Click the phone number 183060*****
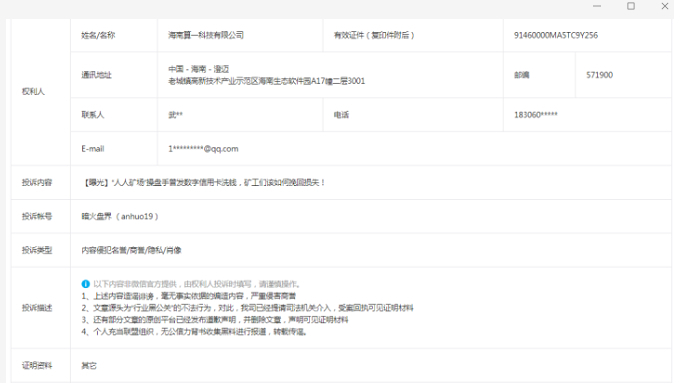Viewport: 674px width, 383px height. 536,115
